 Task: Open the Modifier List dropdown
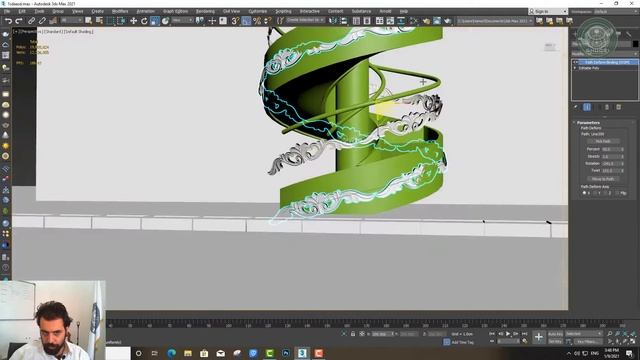(x=604, y=54)
